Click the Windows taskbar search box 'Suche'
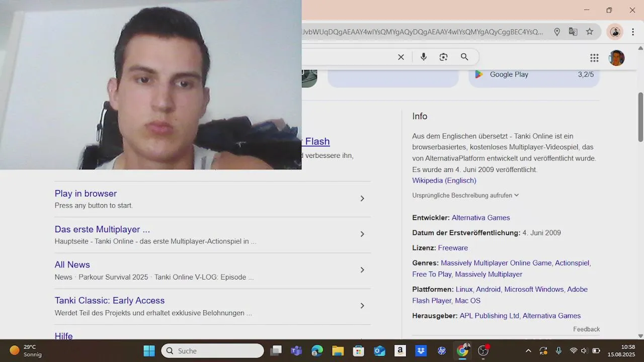Image resolution: width=644 pixels, height=362 pixels. click(x=212, y=350)
